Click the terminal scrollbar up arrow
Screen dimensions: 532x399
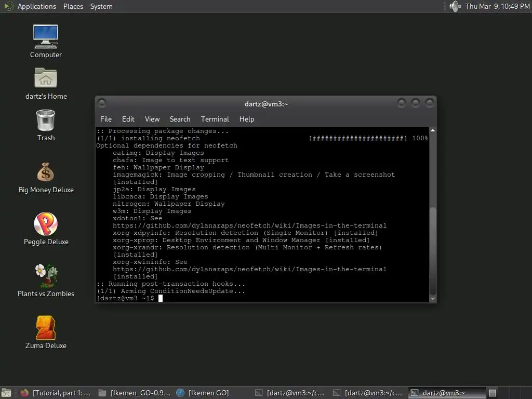433,130
